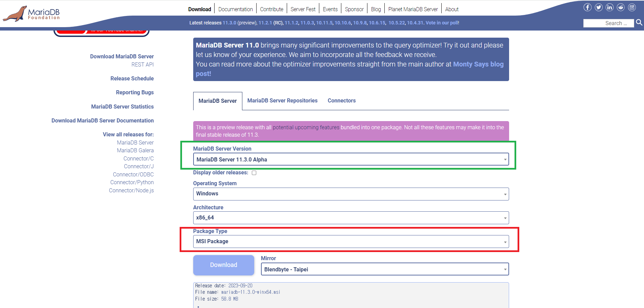
Task: Open the REST API sidebar link
Action: tap(143, 64)
